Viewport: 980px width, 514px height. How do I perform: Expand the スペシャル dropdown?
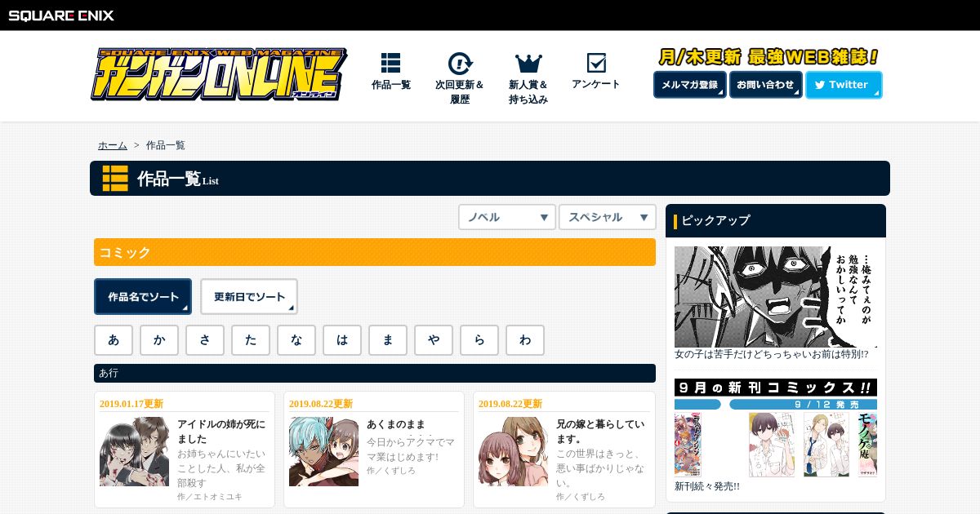pyautogui.click(x=608, y=217)
